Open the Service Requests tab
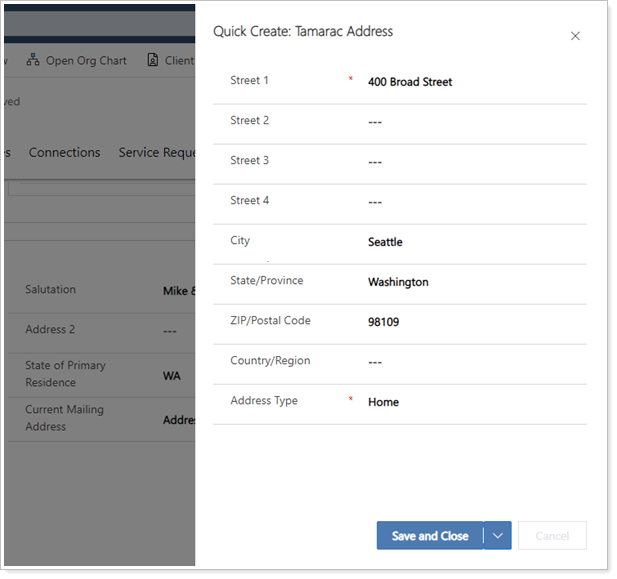This screenshot has height=579, width=617. (156, 152)
